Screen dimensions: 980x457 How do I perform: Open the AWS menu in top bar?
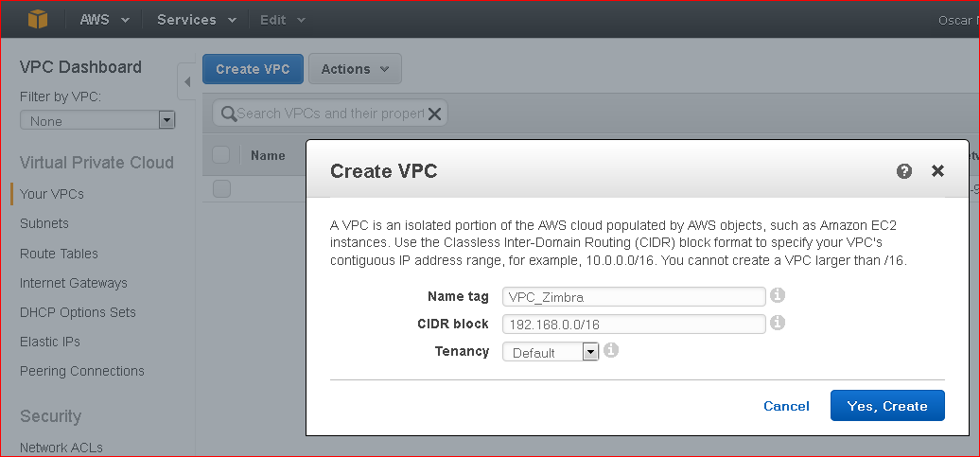click(x=104, y=19)
